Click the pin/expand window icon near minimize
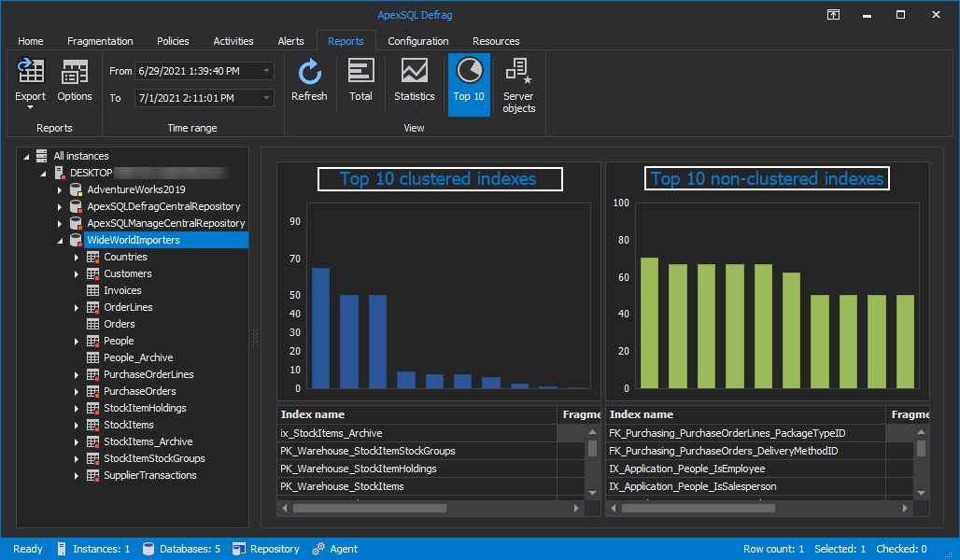This screenshot has width=960, height=560. click(833, 15)
